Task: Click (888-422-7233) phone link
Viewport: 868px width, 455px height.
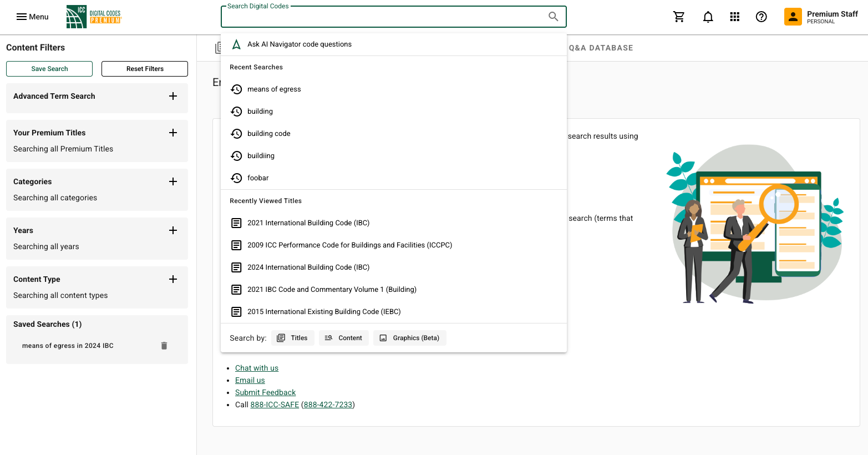Action: (328, 405)
